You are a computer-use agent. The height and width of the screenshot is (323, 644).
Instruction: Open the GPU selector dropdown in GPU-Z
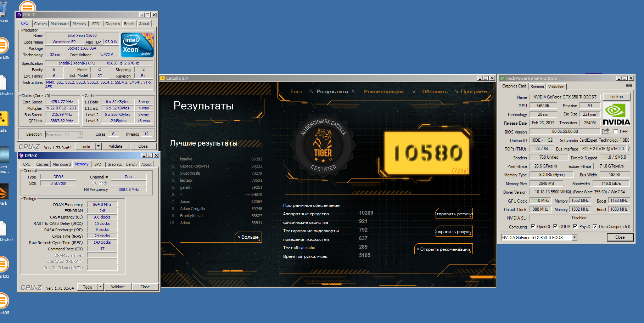pos(575,237)
